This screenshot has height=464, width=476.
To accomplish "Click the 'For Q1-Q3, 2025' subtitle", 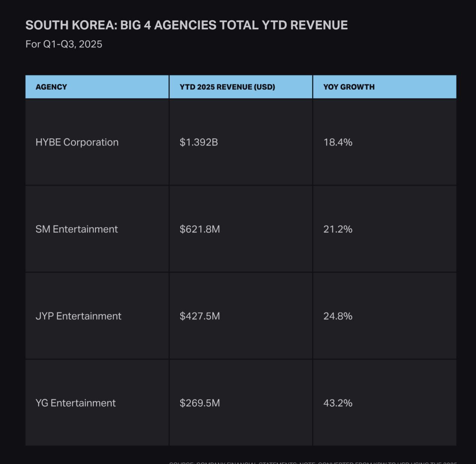I will [64, 44].
